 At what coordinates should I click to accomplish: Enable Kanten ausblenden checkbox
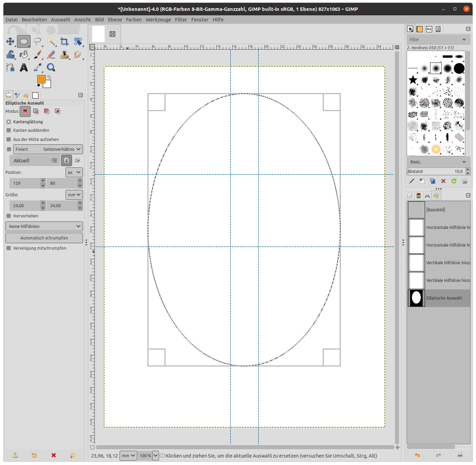coord(9,130)
